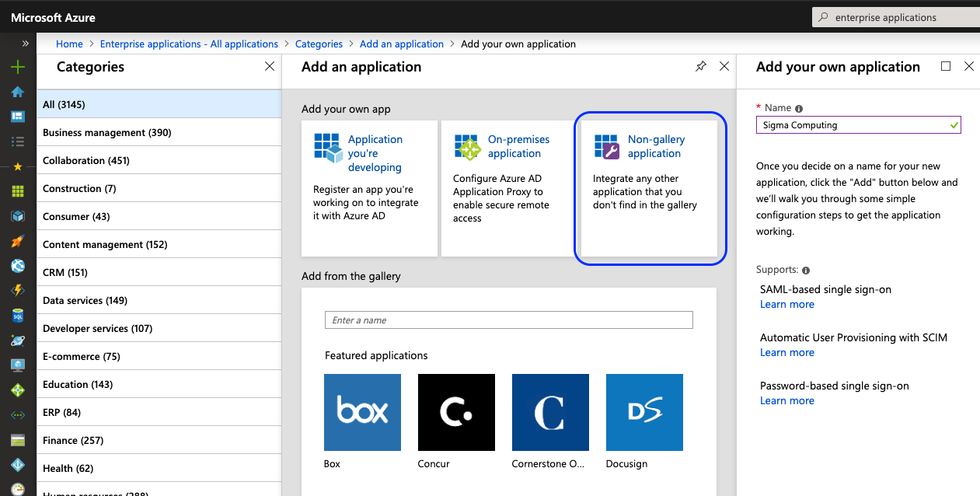Open Function App lightning bolt icon
This screenshot has width=980, height=496.
[x=18, y=291]
